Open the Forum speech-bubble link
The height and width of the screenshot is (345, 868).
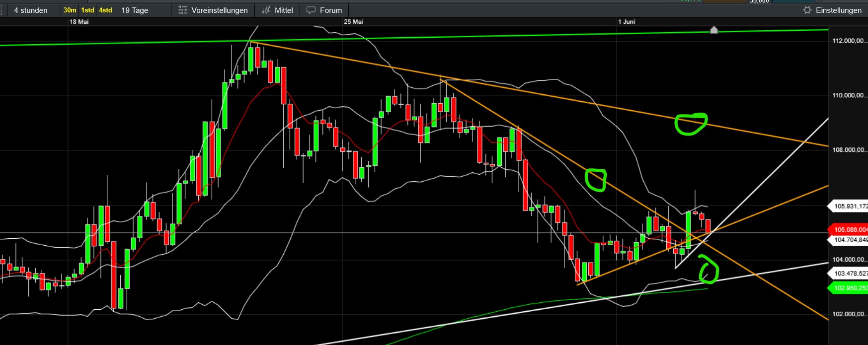(324, 10)
